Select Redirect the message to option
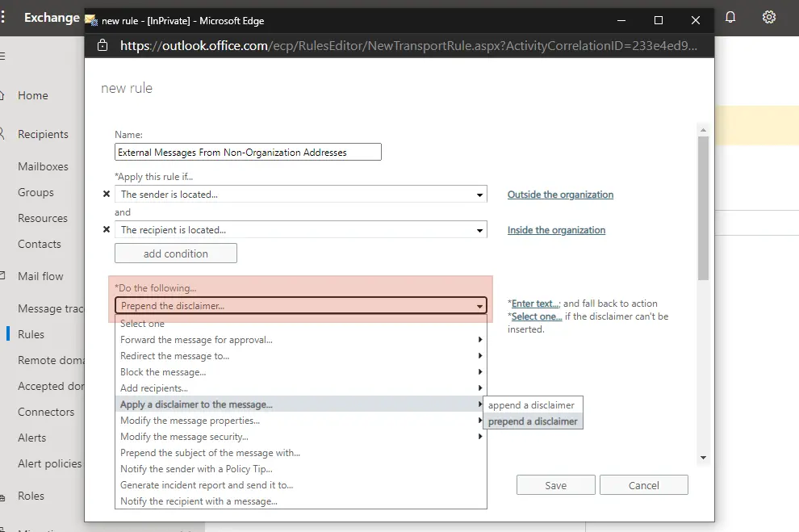 point(301,356)
